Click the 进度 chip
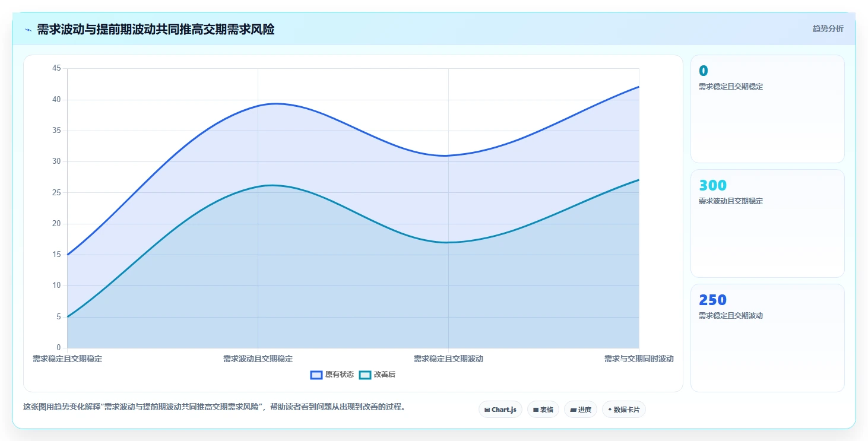Screen dimensions: 868x441 coord(581,410)
